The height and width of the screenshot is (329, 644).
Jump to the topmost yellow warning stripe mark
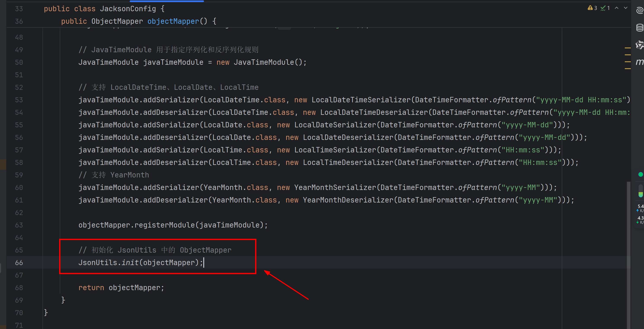click(628, 48)
